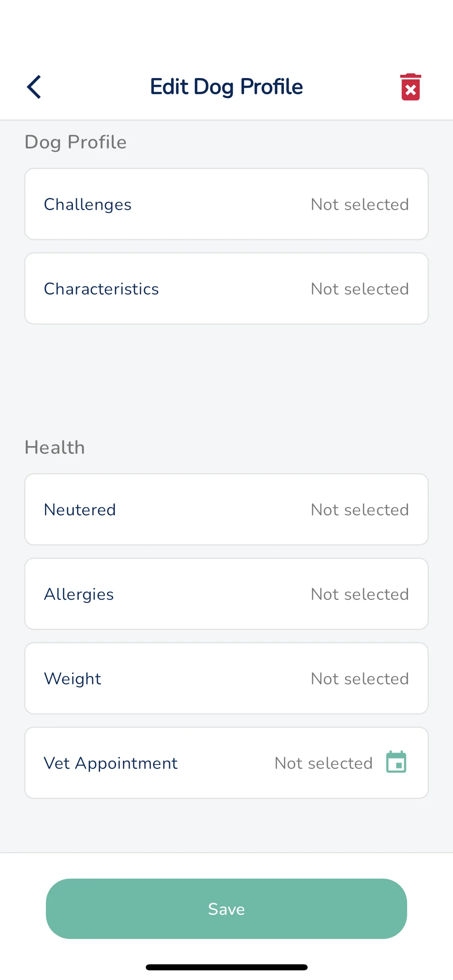
Task: Tap the Health section heading
Action: [55, 447]
